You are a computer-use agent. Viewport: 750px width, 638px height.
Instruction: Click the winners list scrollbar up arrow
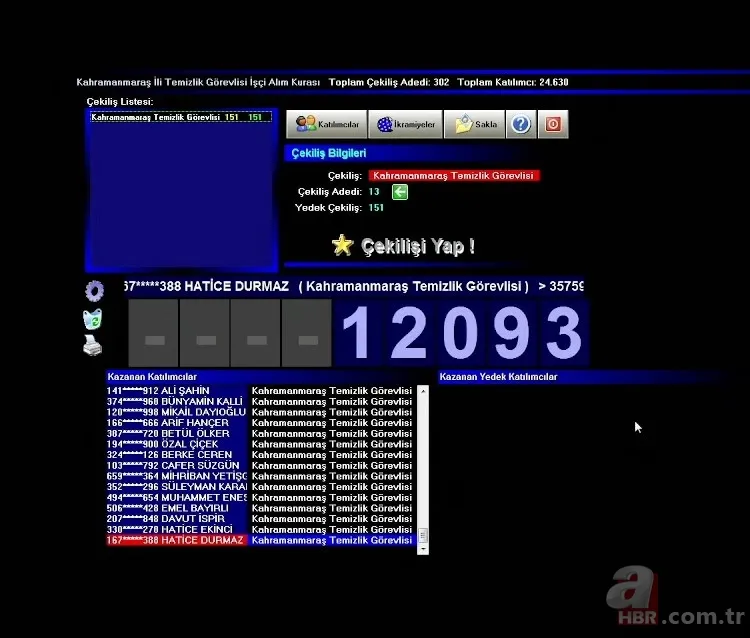(x=423, y=391)
